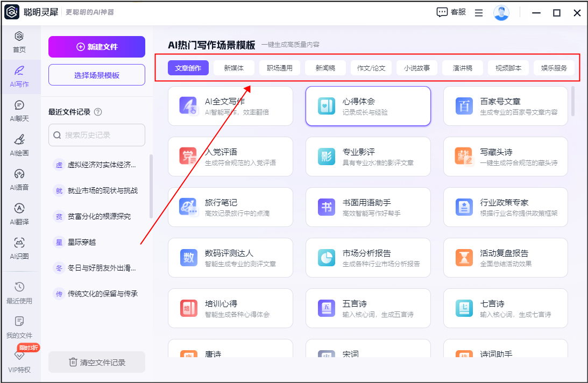Open AI聊天 from the sidebar

(19, 110)
